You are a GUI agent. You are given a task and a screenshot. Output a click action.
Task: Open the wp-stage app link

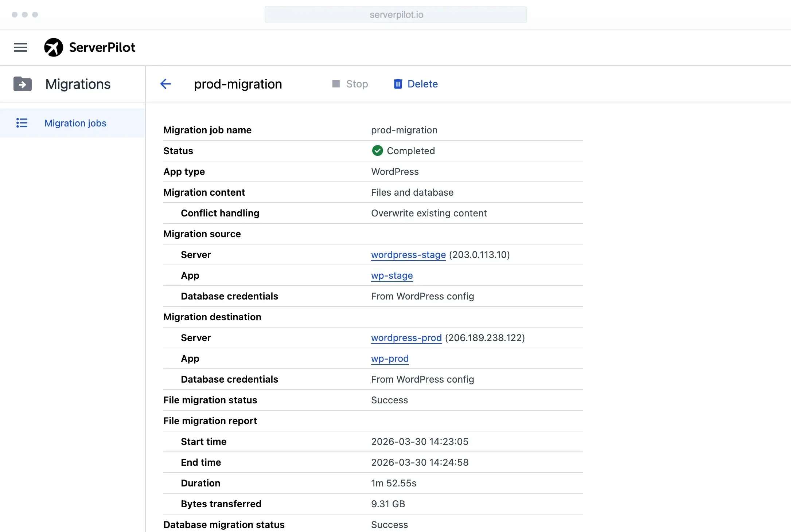pyautogui.click(x=392, y=275)
